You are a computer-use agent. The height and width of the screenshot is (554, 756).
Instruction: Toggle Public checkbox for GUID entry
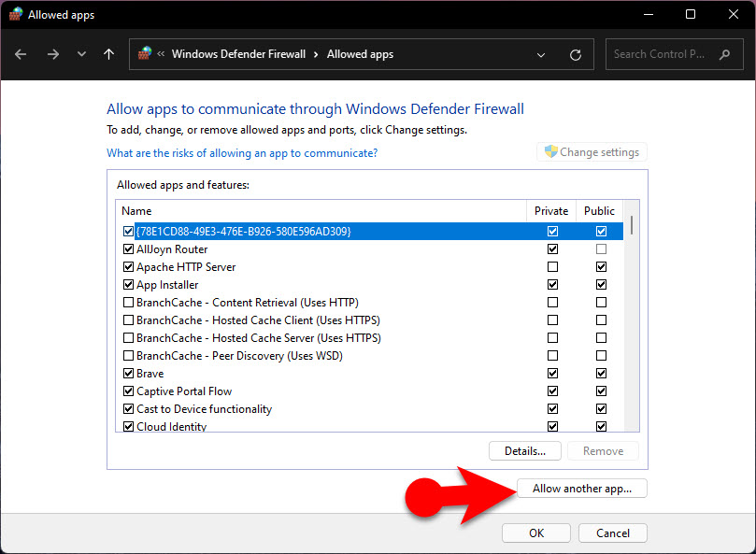point(601,232)
